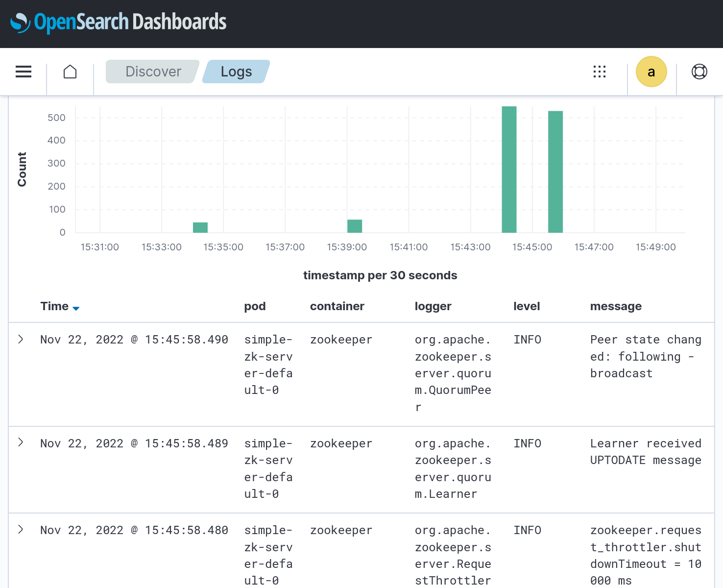Select the Discover breadcrumb
Screen dimensions: 723x588
153,72
